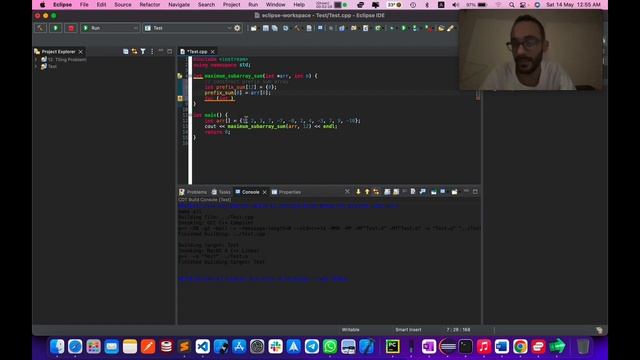Screen dimensions: 640x360
Task: Click the cout line in main function
Action: click(271, 126)
